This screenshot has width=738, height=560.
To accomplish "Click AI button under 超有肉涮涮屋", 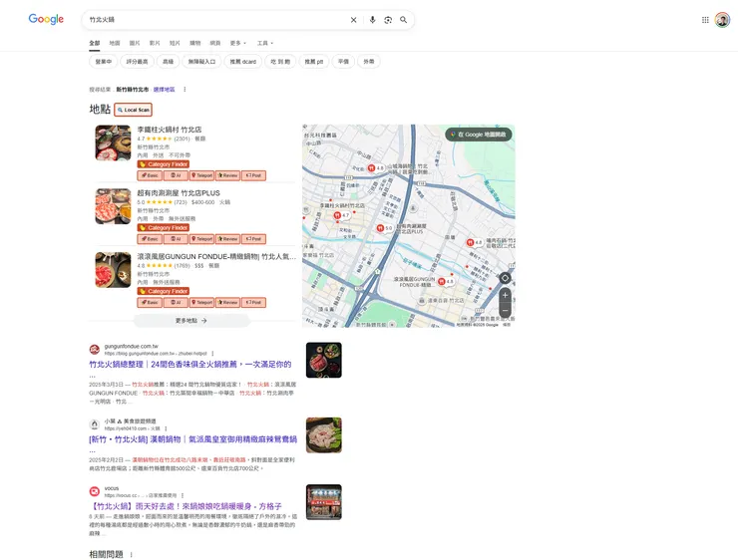I will click(176, 239).
